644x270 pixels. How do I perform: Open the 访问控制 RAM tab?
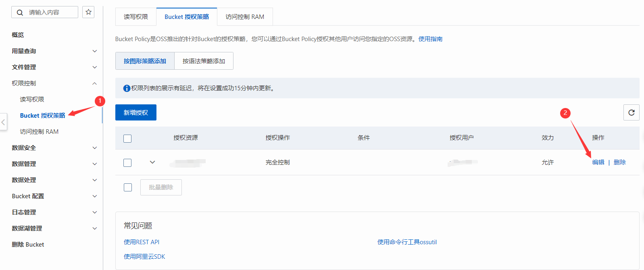pos(245,17)
